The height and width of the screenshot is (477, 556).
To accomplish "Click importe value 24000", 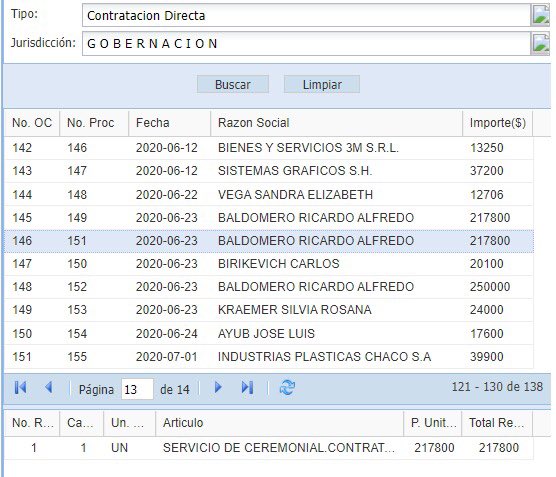I will coord(486,310).
